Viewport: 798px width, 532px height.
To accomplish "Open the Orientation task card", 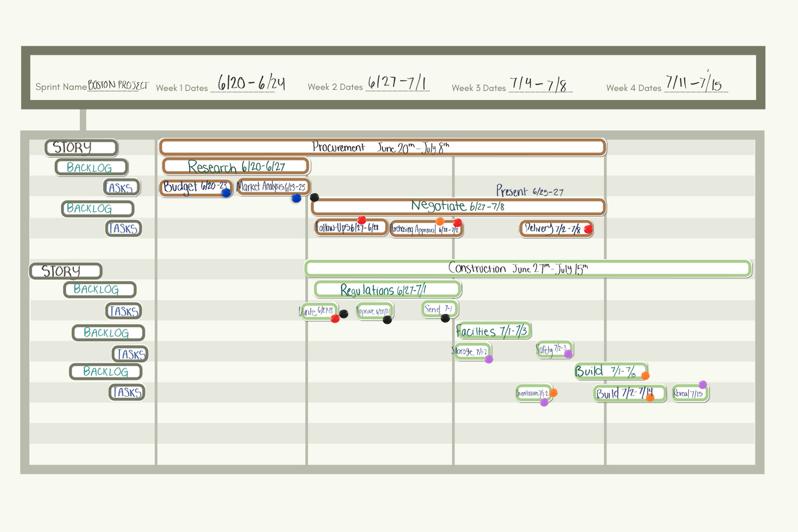I will [534, 394].
